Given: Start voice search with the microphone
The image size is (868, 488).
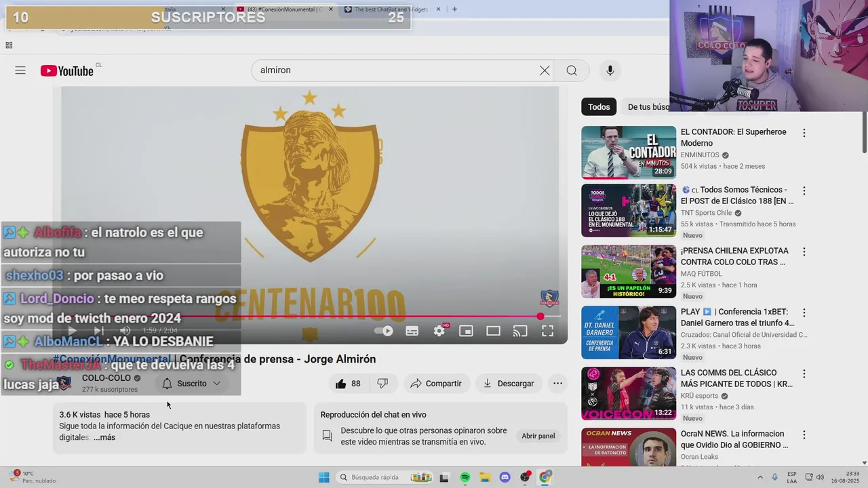Looking at the screenshot, I should coord(610,70).
